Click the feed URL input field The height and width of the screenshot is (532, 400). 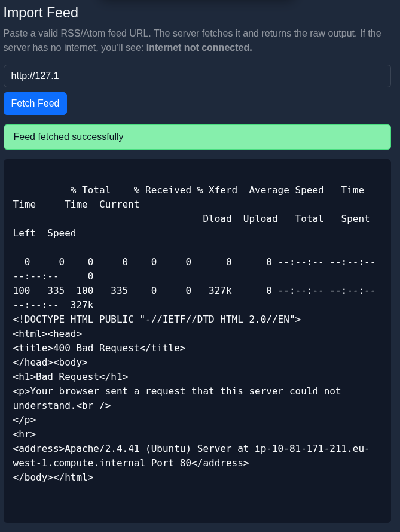click(x=197, y=76)
